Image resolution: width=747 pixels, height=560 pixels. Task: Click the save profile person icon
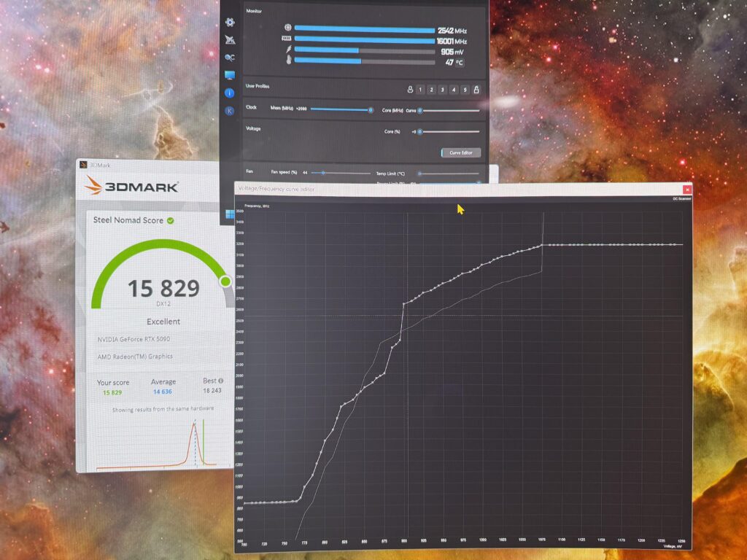coord(410,90)
